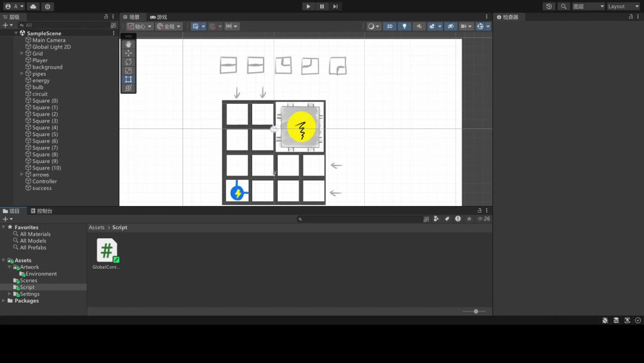Expand the arrows object in hierarchy
Screen dimensions: 644x363
(x=22, y=175)
